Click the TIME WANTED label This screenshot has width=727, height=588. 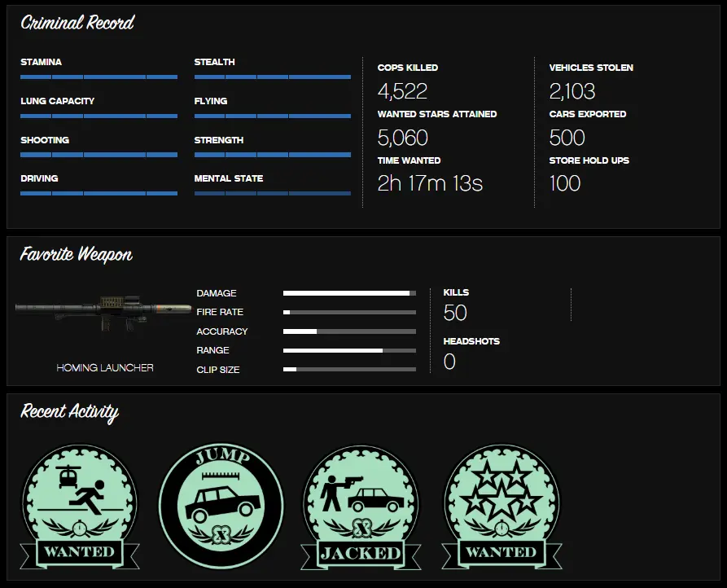409,160
